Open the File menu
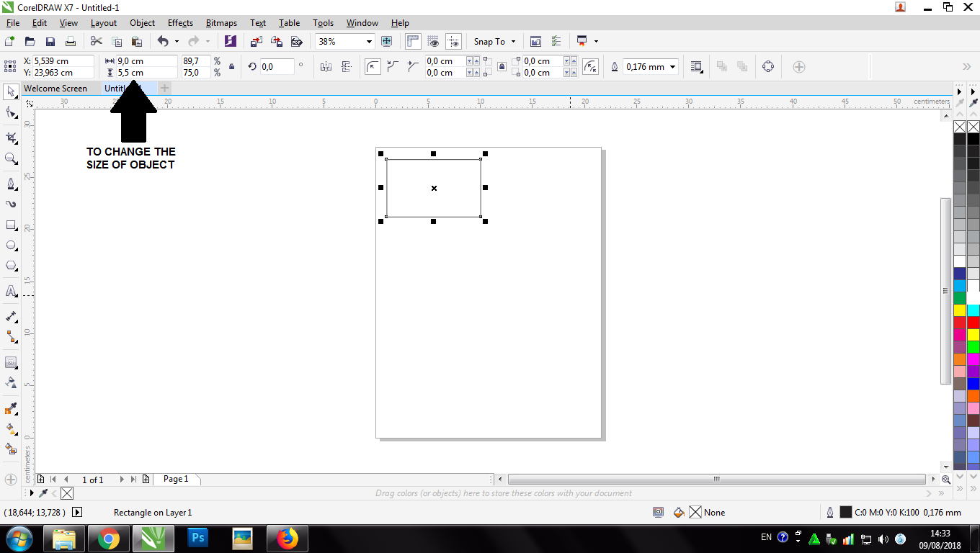 (12, 23)
